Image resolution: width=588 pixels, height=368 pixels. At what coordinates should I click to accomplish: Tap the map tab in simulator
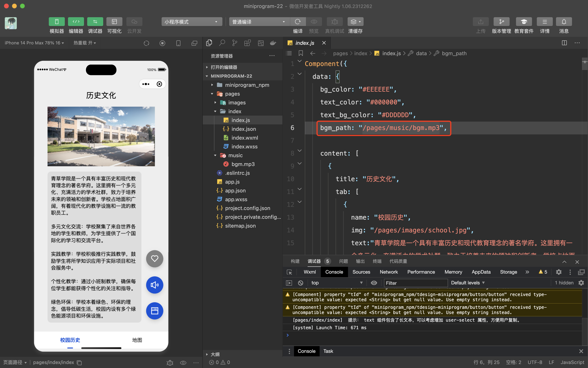click(137, 340)
